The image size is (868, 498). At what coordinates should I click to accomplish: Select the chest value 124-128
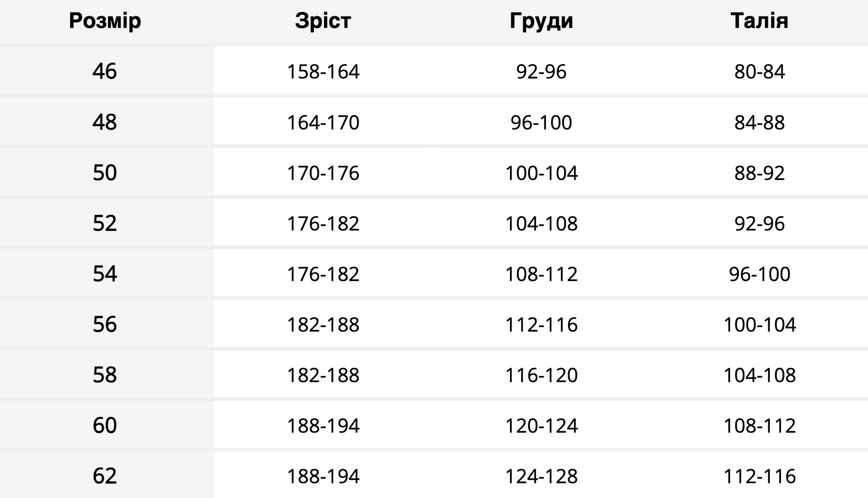pos(541,477)
